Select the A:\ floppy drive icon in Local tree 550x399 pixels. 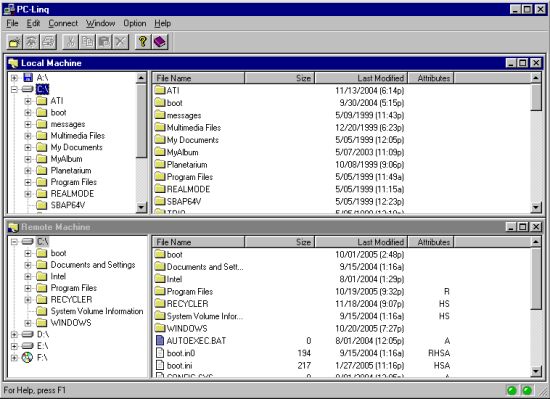click(28, 77)
